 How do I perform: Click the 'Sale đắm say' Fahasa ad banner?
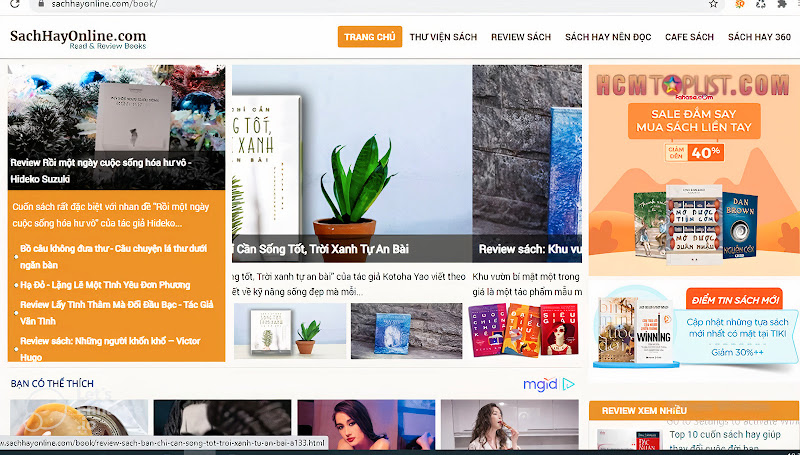(694, 170)
